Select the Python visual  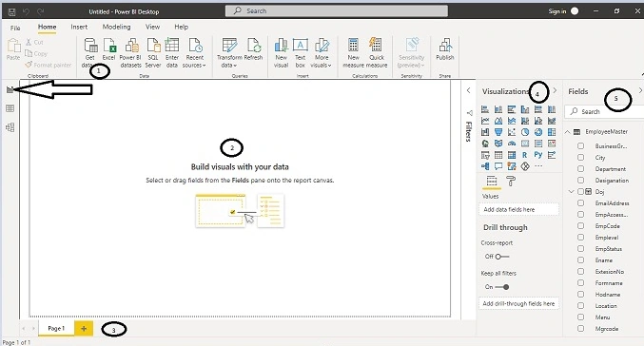[x=538, y=155]
